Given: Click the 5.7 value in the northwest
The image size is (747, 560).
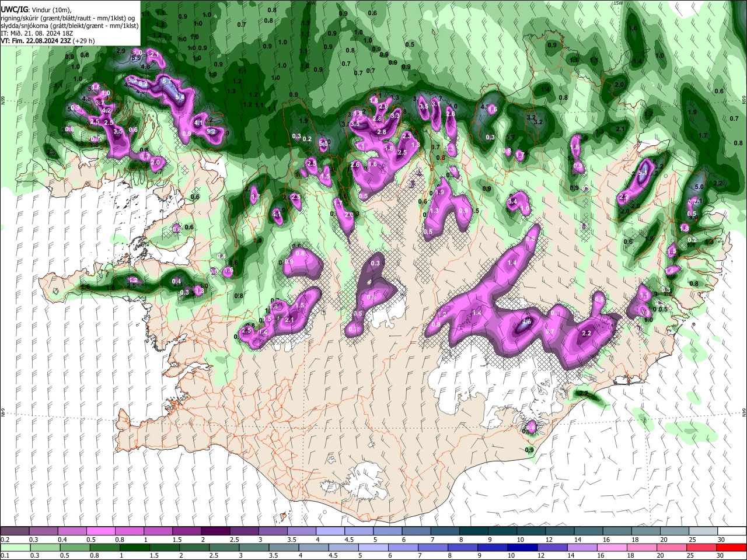Looking at the screenshot, I should (x=167, y=81).
